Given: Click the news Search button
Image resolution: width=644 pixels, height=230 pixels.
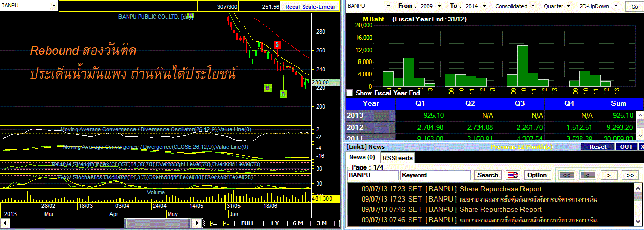Looking at the screenshot, I should [x=488, y=175].
